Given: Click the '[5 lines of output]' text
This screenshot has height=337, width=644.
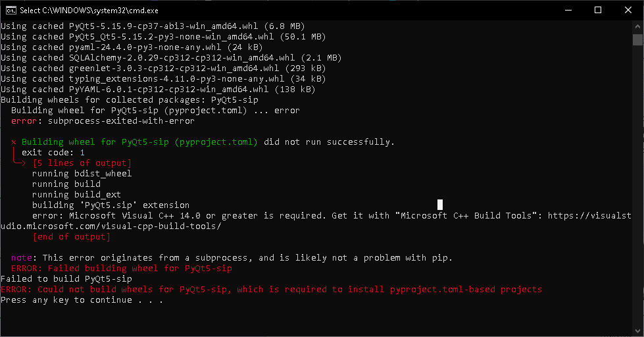Looking at the screenshot, I should coord(82,163).
